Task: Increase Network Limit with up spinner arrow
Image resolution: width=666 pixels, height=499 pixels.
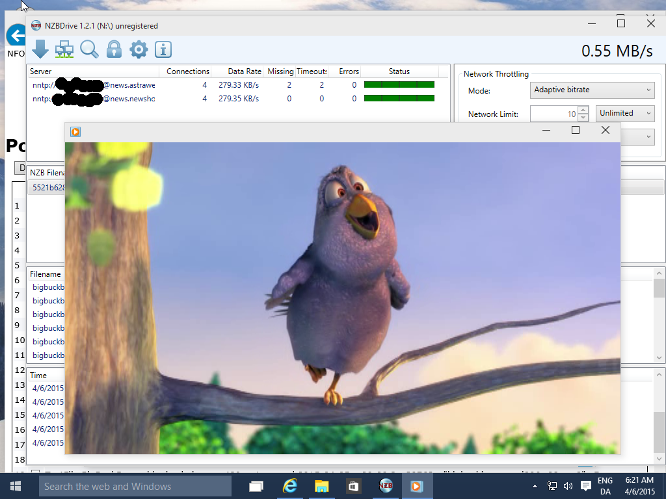Action: pyautogui.click(x=583, y=110)
